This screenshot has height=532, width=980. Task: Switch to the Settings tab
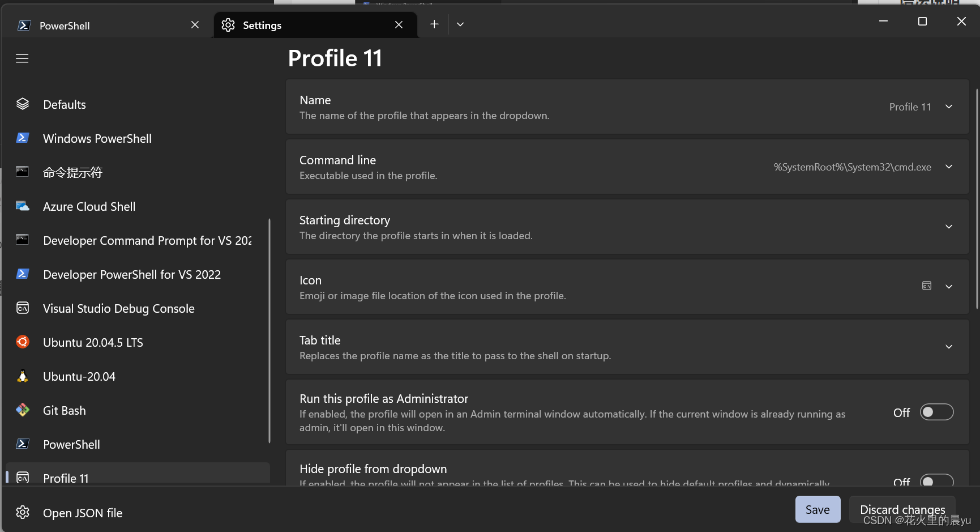pos(315,25)
